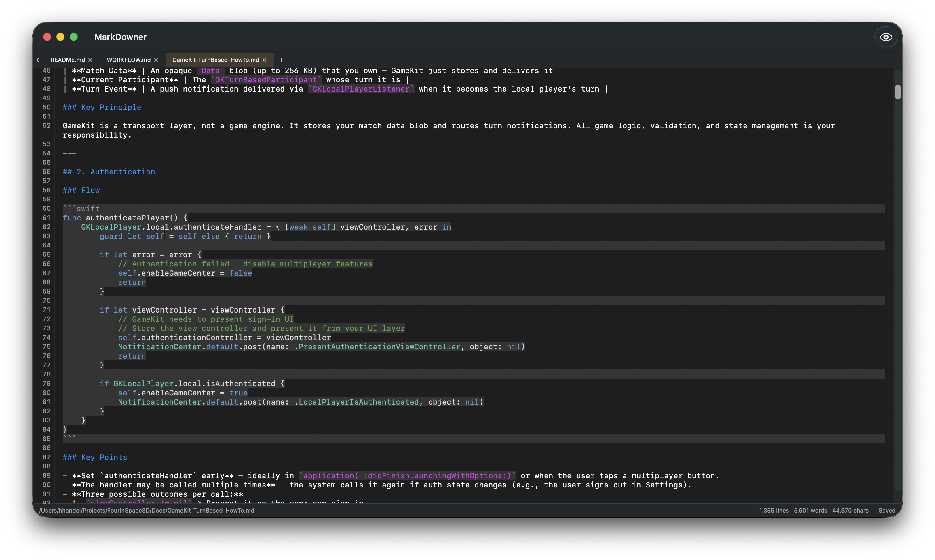935x560 pixels.
Task: Click the "5.601 words" status entry
Action: tap(810, 510)
